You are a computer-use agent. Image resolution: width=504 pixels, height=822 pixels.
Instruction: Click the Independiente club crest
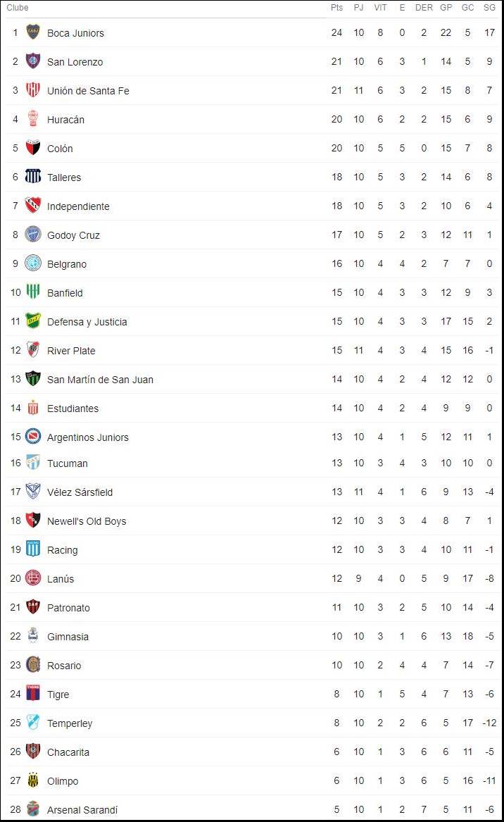32,206
